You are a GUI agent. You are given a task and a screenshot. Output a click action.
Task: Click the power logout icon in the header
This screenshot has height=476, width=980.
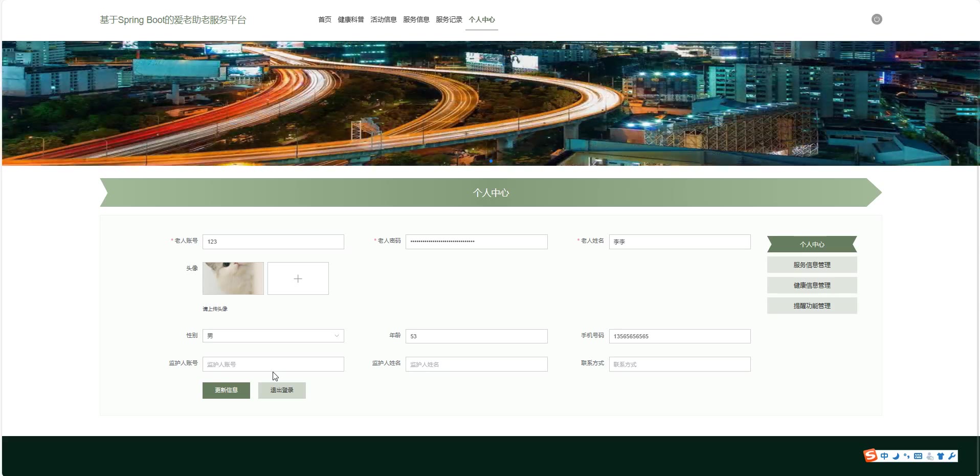[x=877, y=19]
